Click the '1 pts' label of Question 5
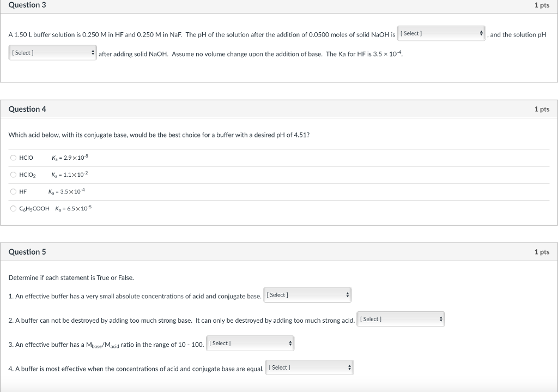This screenshot has height=392, width=558. coord(542,252)
